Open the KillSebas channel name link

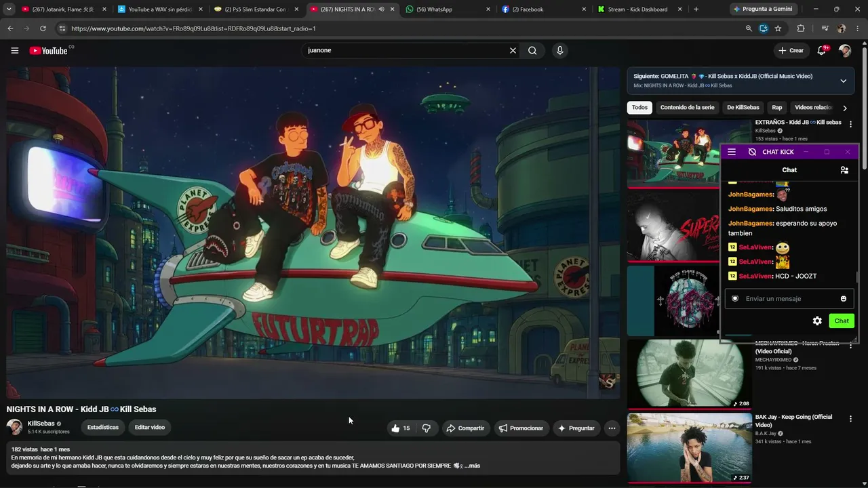tap(41, 424)
